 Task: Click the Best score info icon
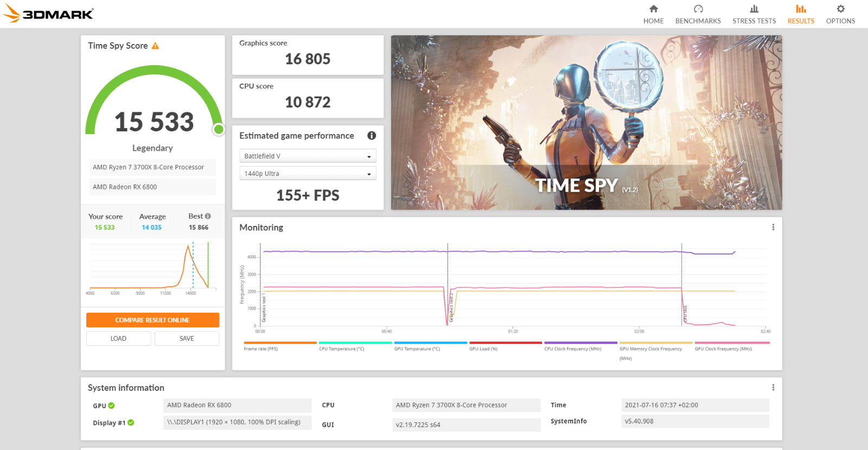208,216
